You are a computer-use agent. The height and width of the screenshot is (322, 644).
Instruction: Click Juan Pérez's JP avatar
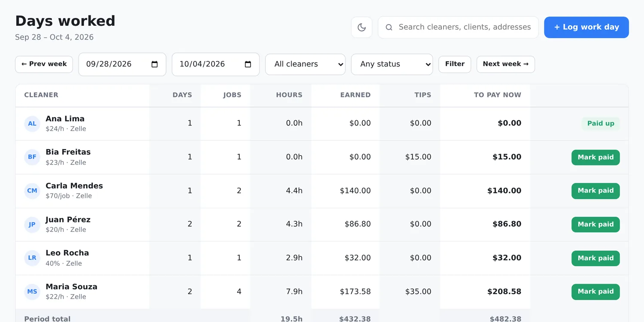(x=32, y=225)
